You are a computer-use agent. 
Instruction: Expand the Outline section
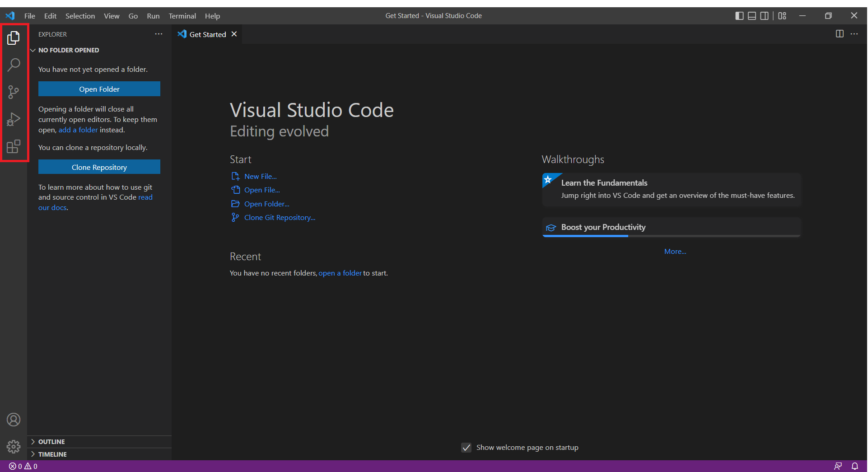pos(51,442)
